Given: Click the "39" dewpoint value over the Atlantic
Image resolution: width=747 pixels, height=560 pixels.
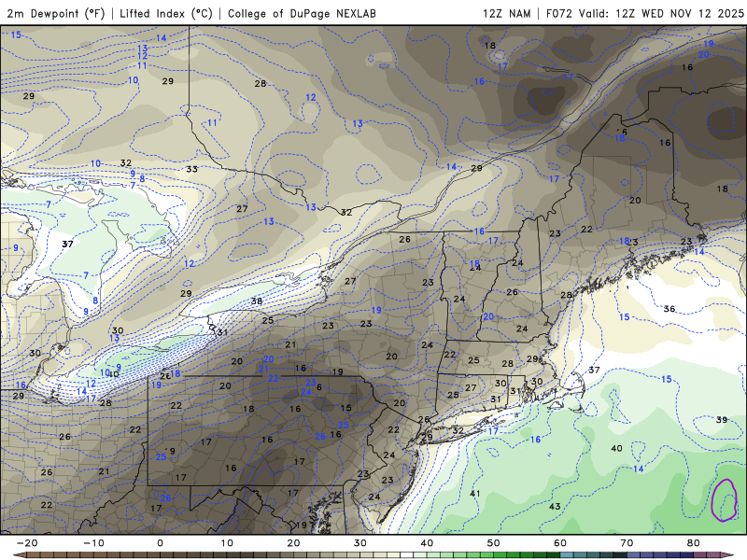Looking at the screenshot, I should 722,419.
